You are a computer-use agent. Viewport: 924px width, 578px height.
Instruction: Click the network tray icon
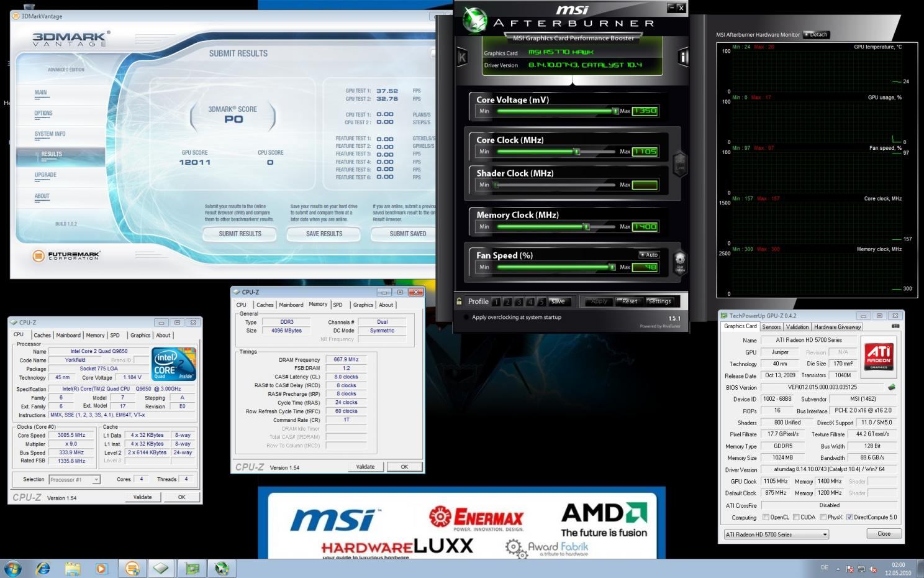click(862, 569)
